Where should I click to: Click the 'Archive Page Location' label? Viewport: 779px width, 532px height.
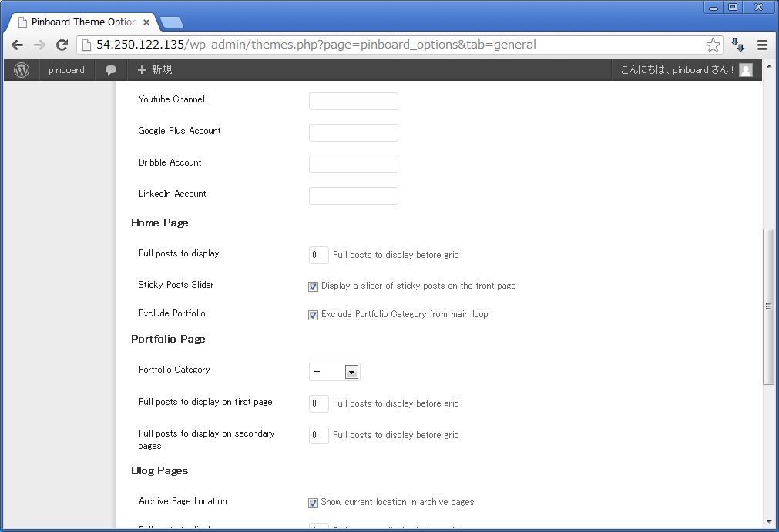(x=183, y=501)
